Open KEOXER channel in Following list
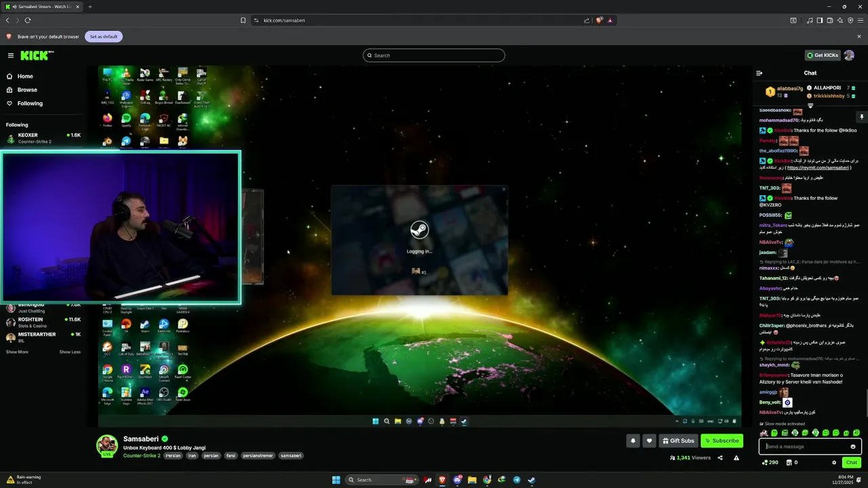Image resolution: width=868 pixels, height=488 pixels. click(43, 138)
